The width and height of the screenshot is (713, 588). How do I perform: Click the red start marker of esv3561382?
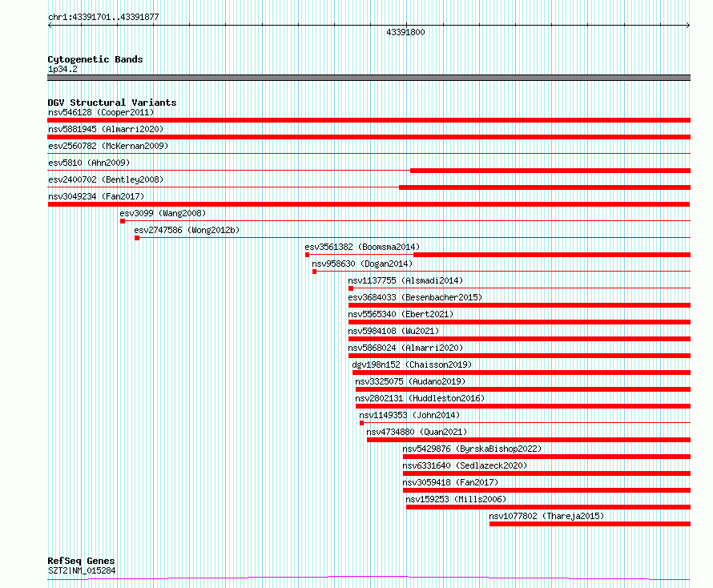308,255
